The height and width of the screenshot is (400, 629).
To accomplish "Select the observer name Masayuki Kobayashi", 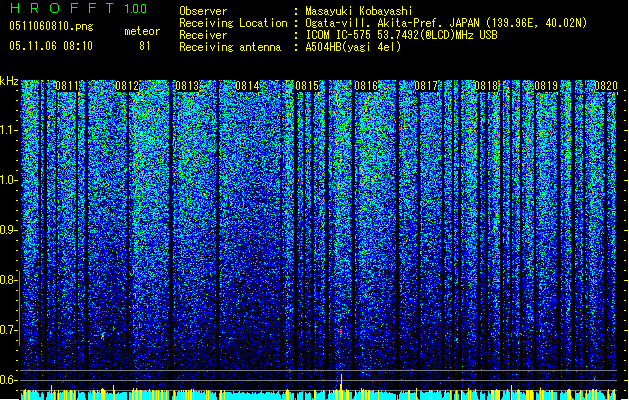I will pos(359,11).
